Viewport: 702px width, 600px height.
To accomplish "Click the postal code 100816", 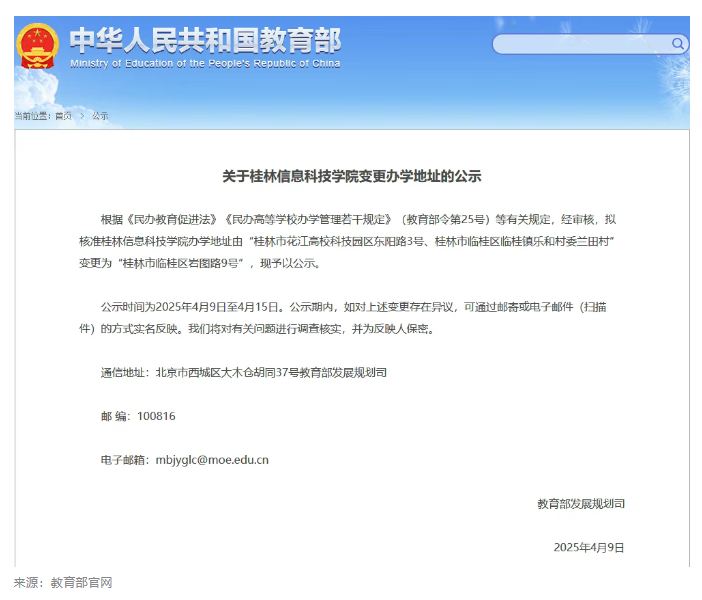I will [156, 416].
